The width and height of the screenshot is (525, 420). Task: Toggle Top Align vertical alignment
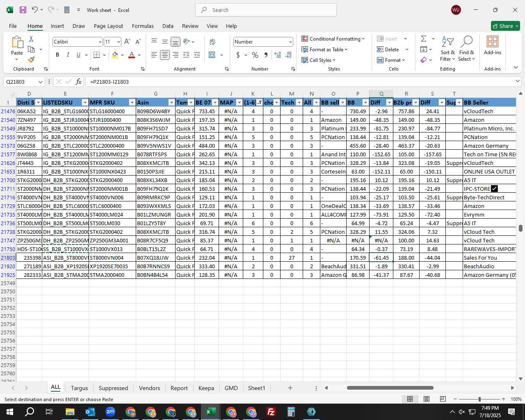[154, 41]
